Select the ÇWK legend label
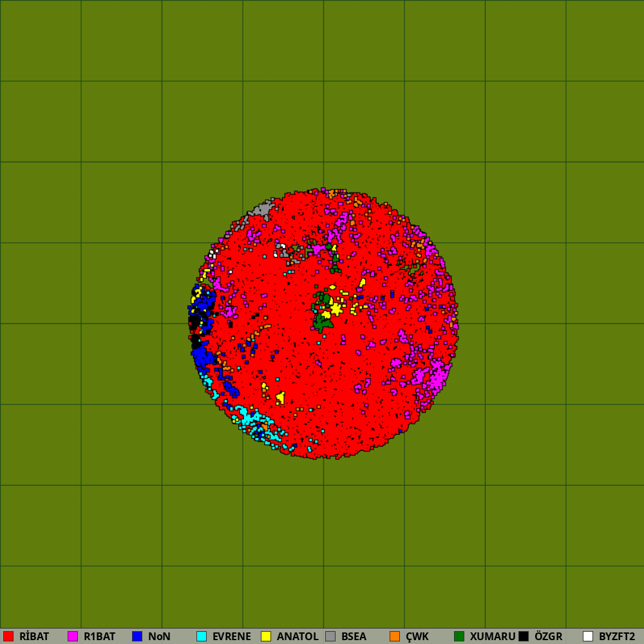The image size is (644, 644). (x=417, y=636)
